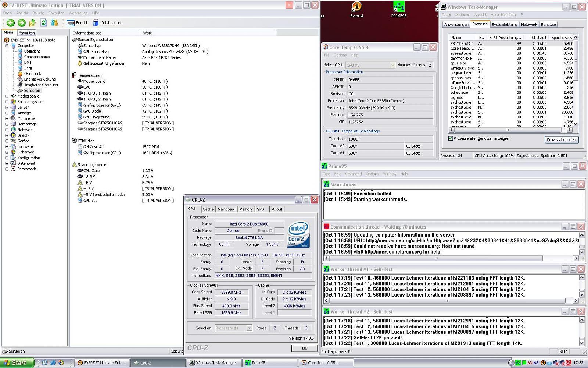Select Energieverwaltung tree item
The height and width of the screenshot is (368, 588).
40,79
